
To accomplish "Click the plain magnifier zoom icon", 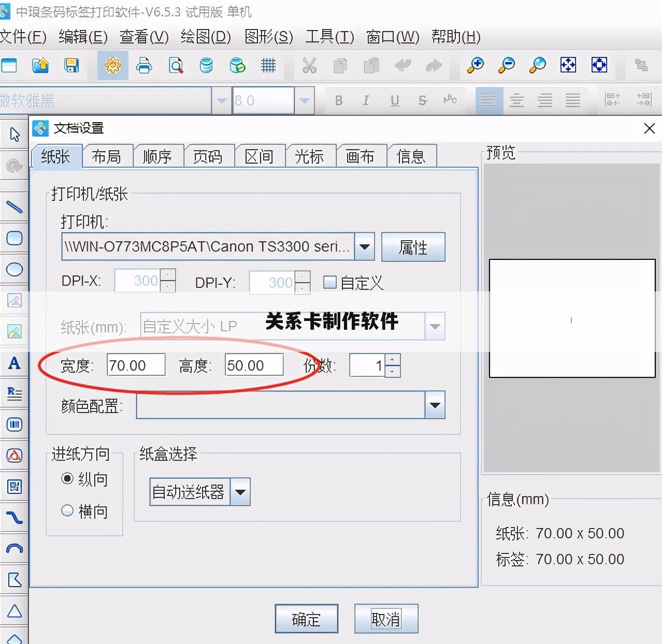I will [x=537, y=65].
